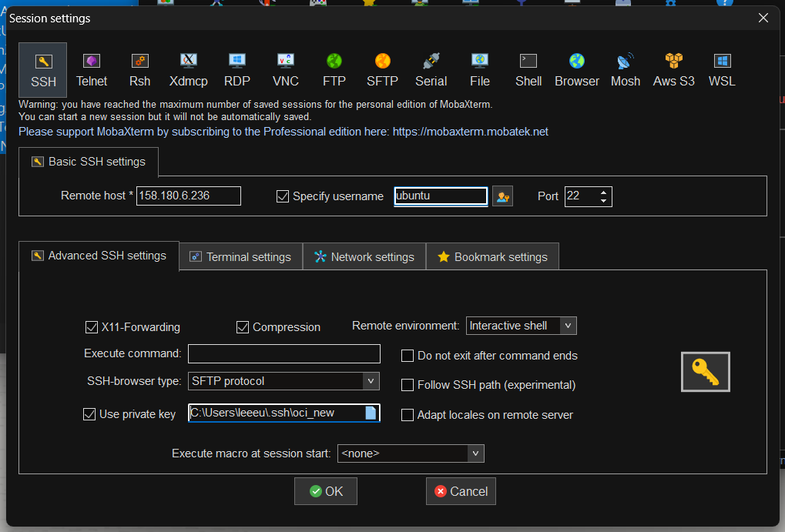This screenshot has height=532, width=785.
Task: Toggle the X11-Forwarding checkbox
Action: (92, 327)
